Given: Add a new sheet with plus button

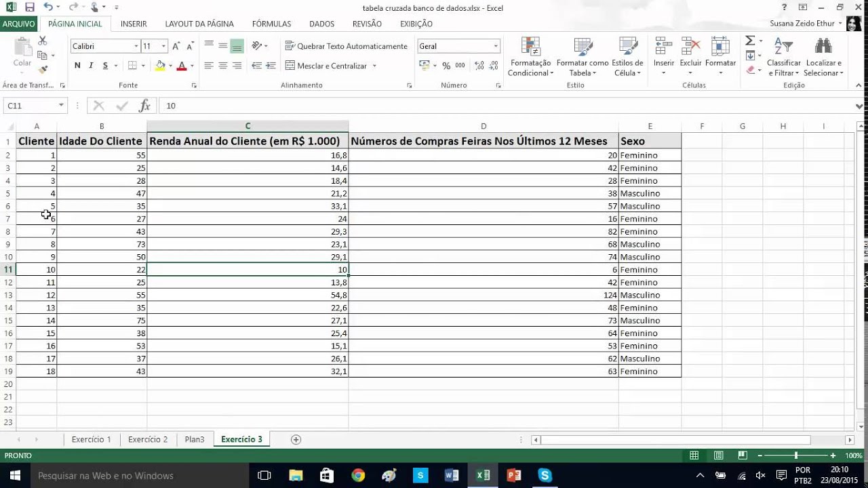Looking at the screenshot, I should pyautogui.click(x=296, y=439).
